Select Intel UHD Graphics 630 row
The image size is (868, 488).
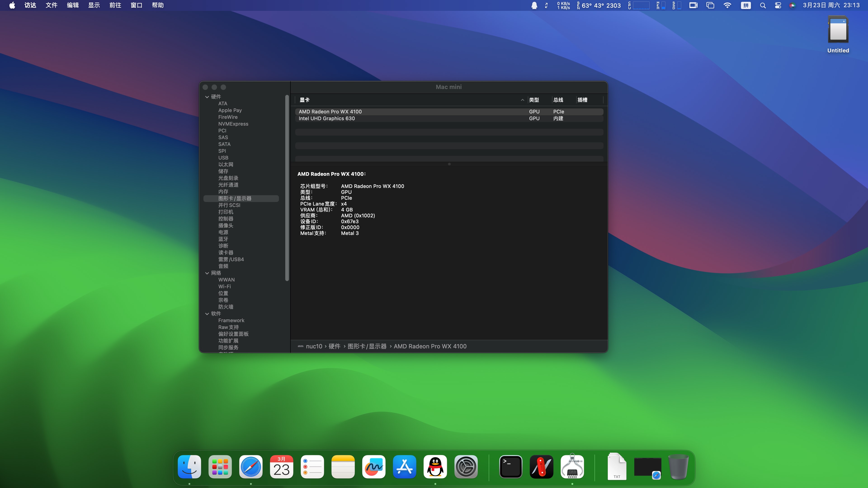point(326,119)
